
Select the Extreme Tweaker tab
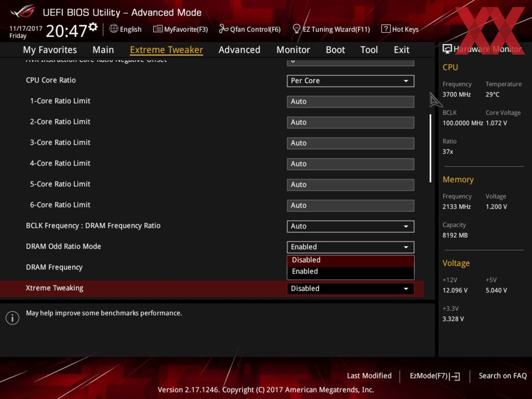166,50
